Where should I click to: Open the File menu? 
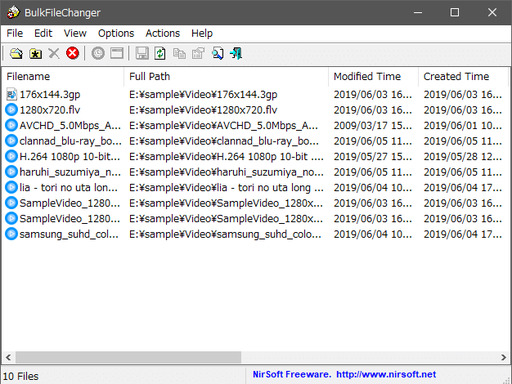pyautogui.click(x=15, y=33)
